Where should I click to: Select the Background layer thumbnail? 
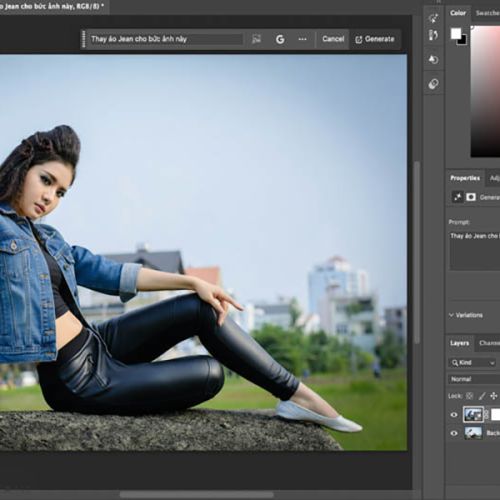click(x=473, y=433)
